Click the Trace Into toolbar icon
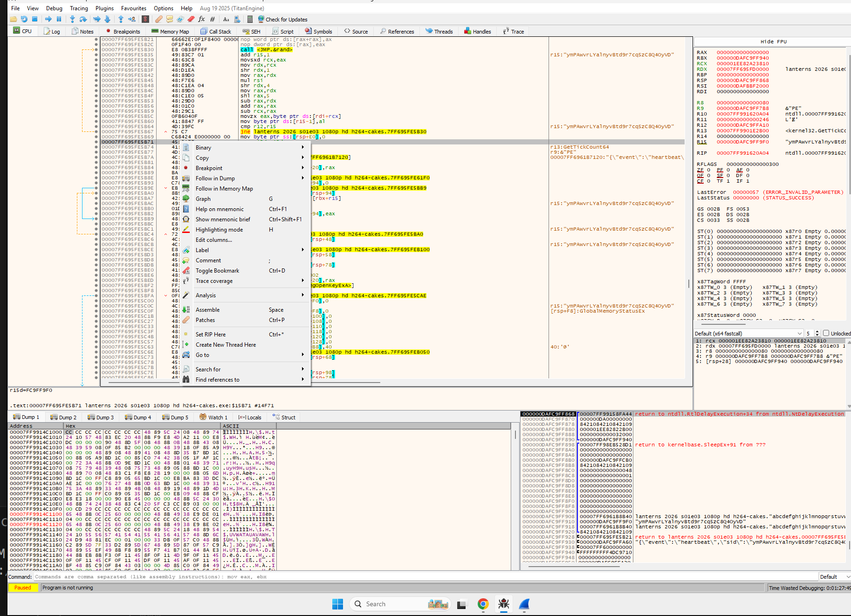This screenshot has width=851, height=616. tap(96, 19)
